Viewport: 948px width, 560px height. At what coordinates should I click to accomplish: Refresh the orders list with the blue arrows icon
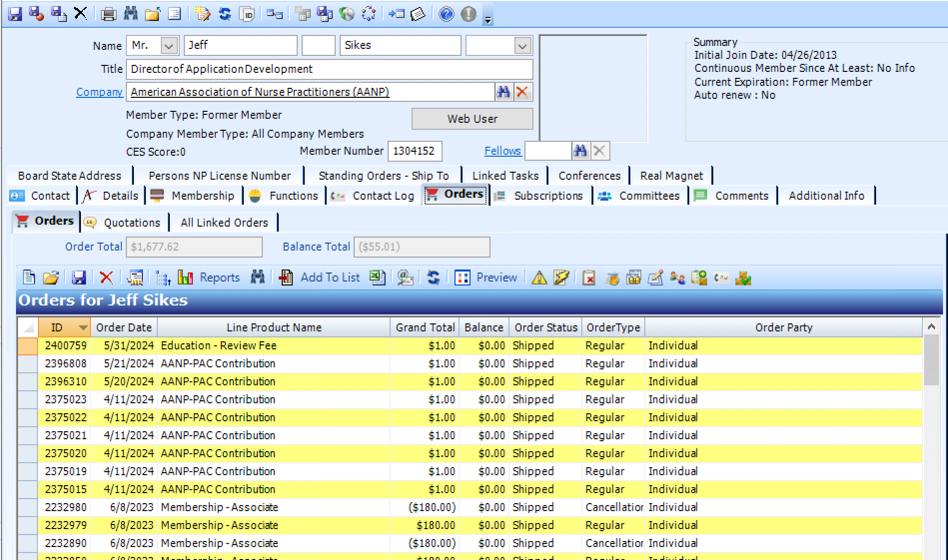coord(433,278)
